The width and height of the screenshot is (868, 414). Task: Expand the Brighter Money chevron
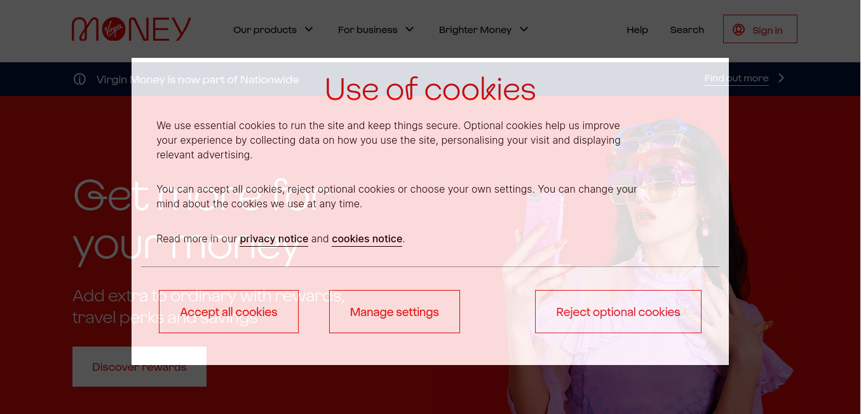(x=524, y=29)
